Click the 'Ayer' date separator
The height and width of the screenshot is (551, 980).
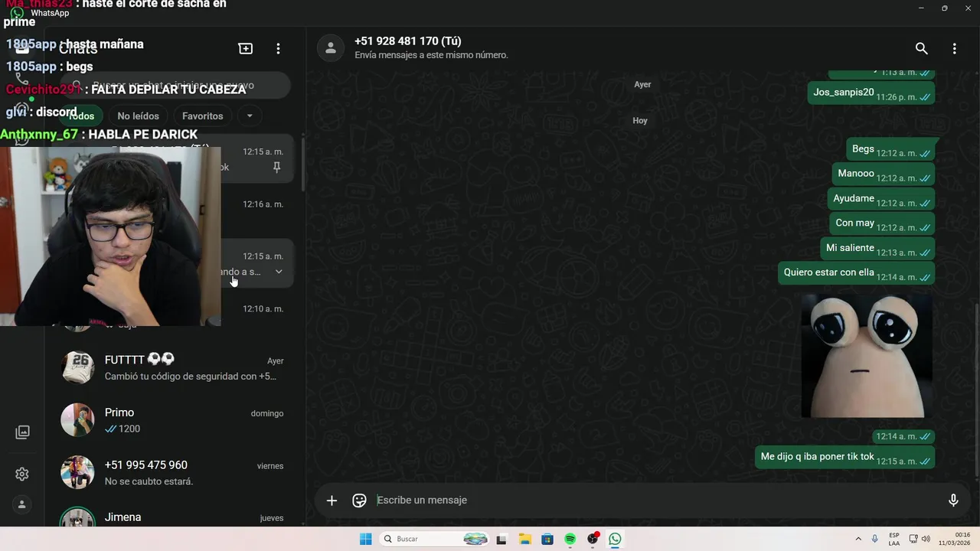[642, 84]
